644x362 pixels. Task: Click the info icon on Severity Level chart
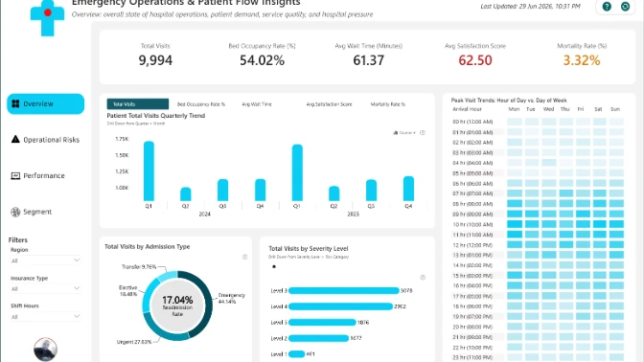click(x=423, y=278)
